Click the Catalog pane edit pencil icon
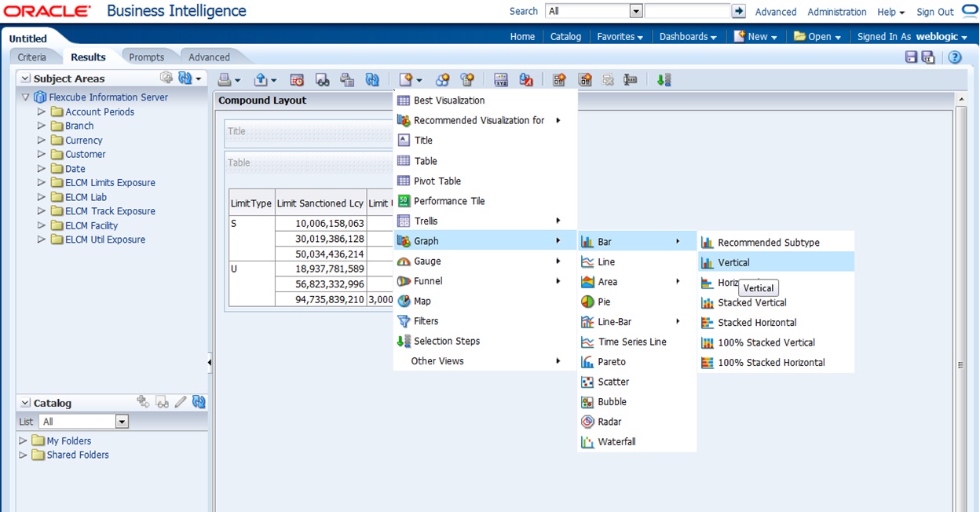Image resolution: width=980 pixels, height=512 pixels. tap(181, 402)
